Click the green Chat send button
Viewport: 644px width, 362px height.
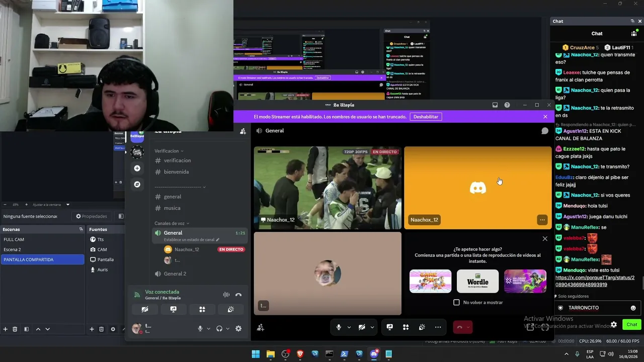pyautogui.click(x=632, y=324)
